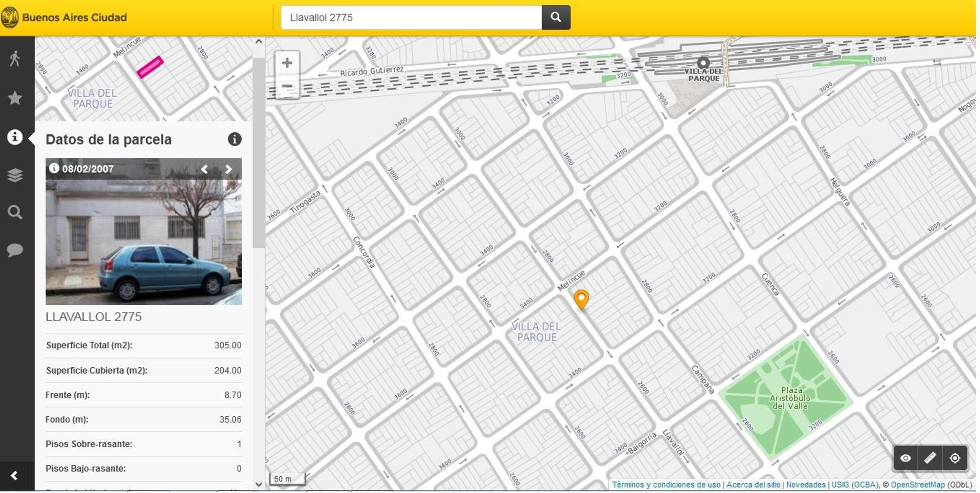This screenshot has width=980, height=493.
Task: Click the locate-me target icon
Action: click(x=955, y=458)
